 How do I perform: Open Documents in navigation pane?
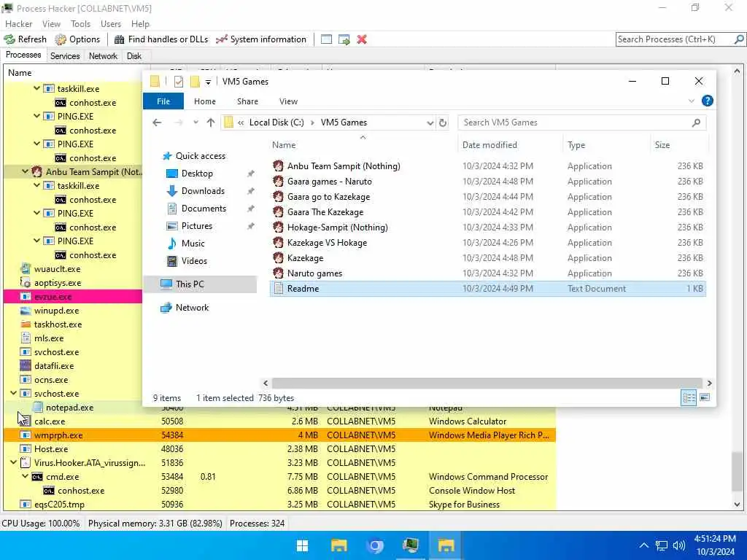[204, 209]
